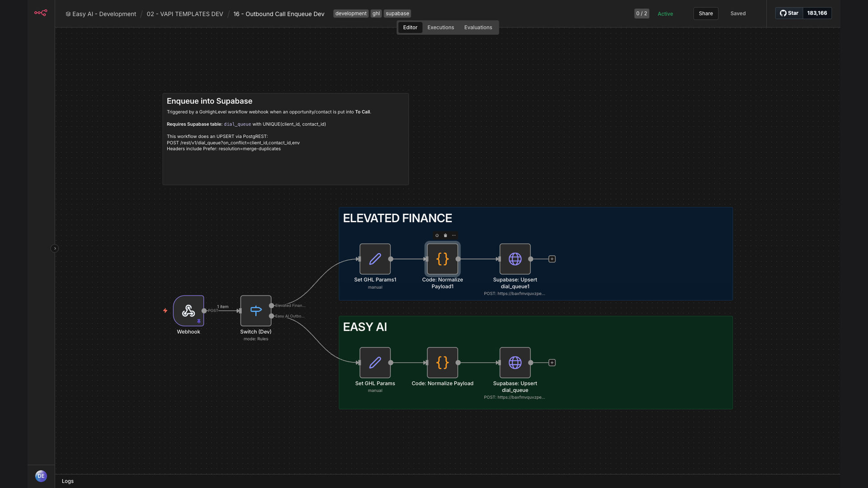Click the Easy AI Outbo... switch output handle
This screenshot has width=868, height=488.
click(x=271, y=316)
